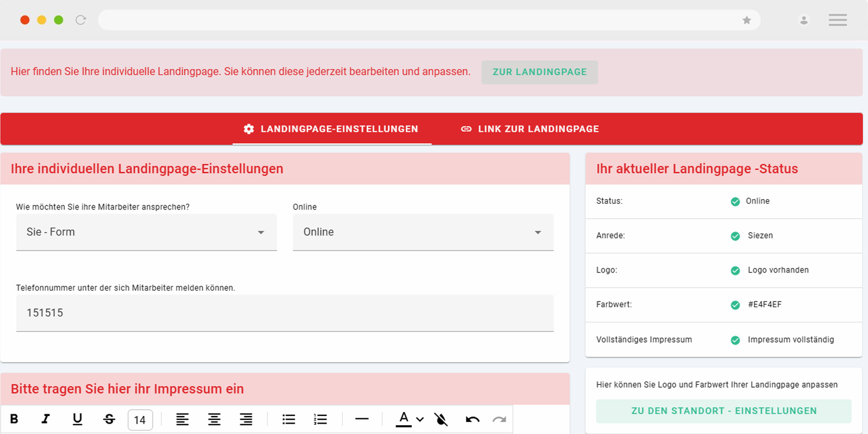The height and width of the screenshot is (434, 868).
Task: Click the Zur Landingpage button
Action: pos(540,72)
